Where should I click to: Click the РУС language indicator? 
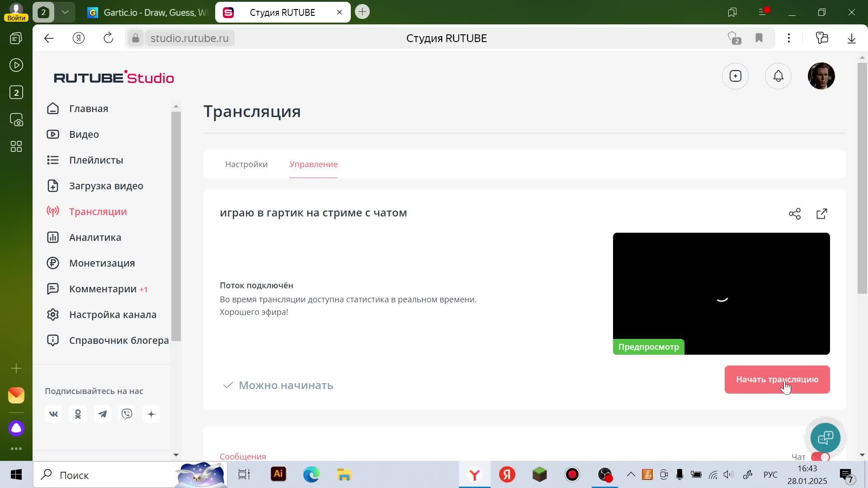point(770,474)
